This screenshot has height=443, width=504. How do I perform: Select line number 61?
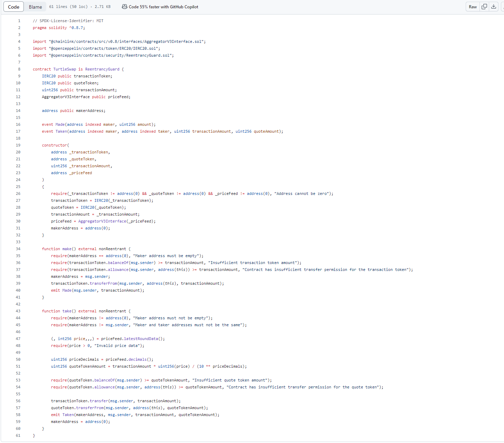[x=18, y=435]
